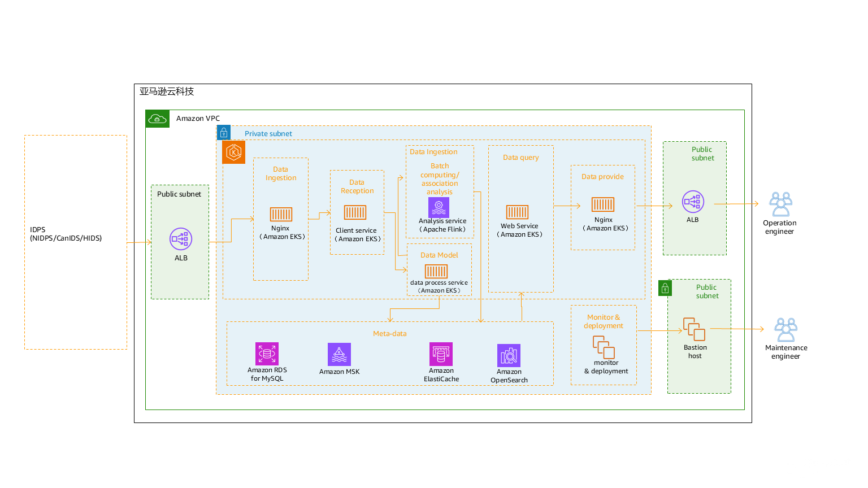This screenshot has height=488, width=868.
Task: Click the Maintenance engineer label
Action: (x=786, y=352)
